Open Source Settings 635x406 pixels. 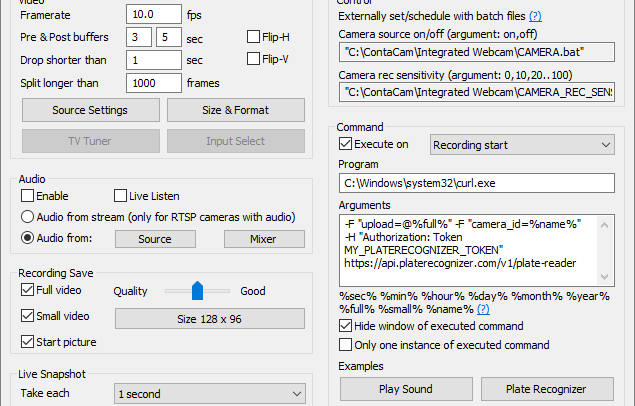tap(91, 110)
